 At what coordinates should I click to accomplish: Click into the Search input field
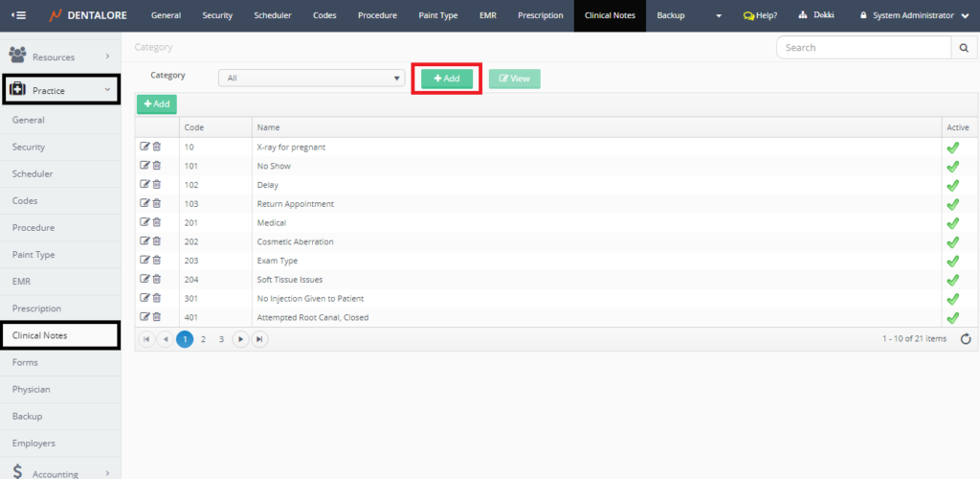click(861, 47)
